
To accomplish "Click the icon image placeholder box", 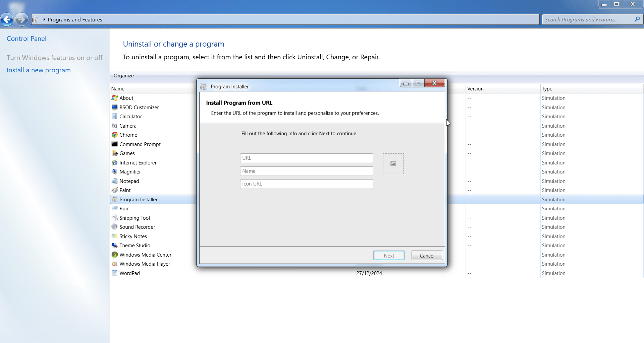I will point(393,164).
